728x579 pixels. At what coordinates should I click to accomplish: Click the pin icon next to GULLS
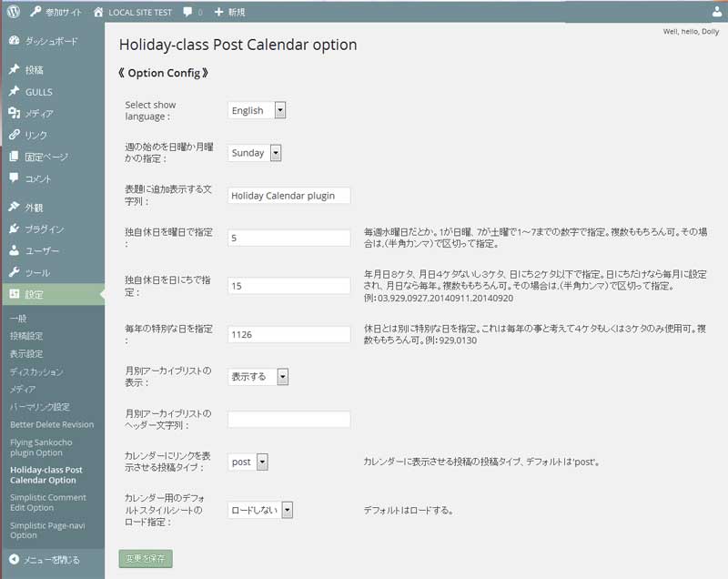(x=15, y=91)
